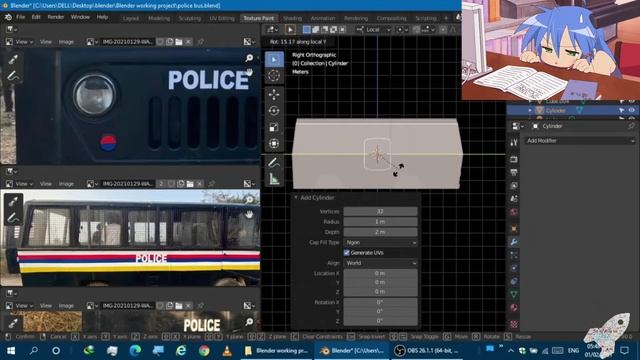Switch to OBS 26.1.1 from taskbar
The height and width of the screenshot is (360, 640).
427,351
